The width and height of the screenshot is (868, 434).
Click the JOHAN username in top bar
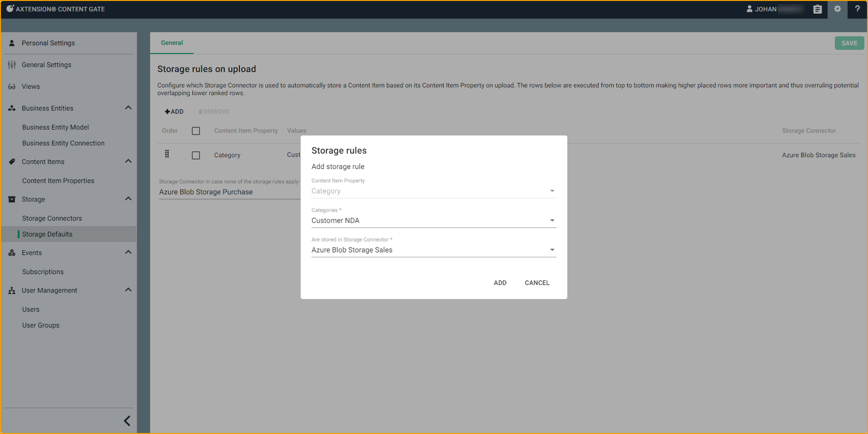point(766,9)
